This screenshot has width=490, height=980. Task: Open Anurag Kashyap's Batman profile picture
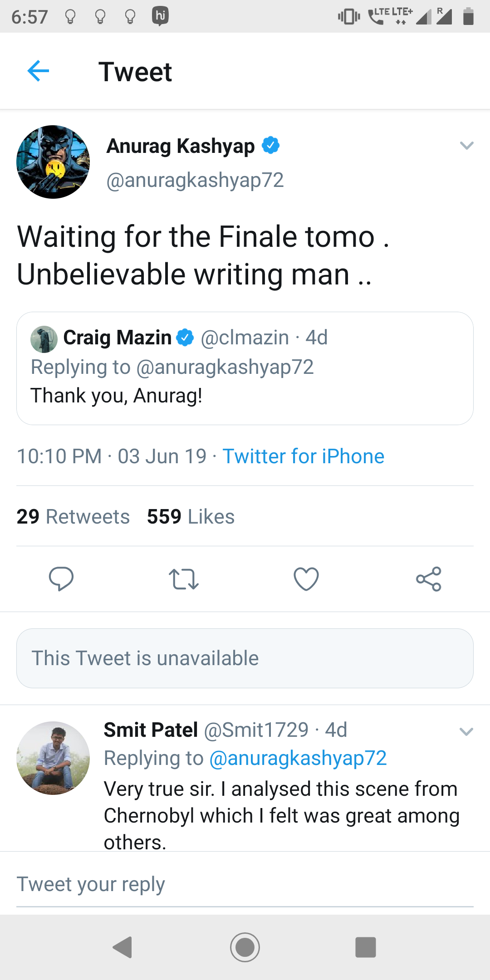click(53, 162)
